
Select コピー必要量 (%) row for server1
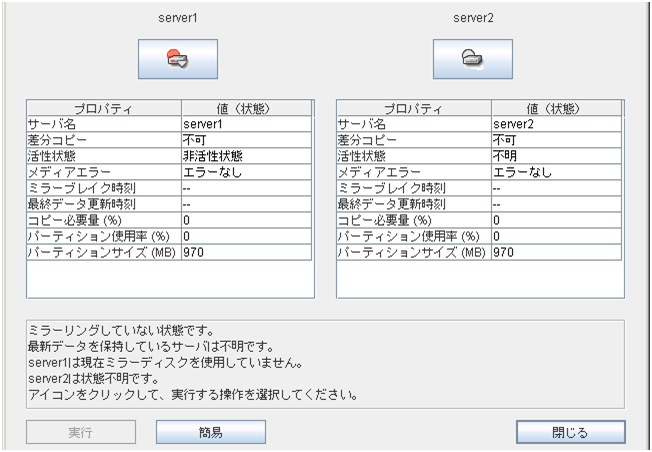(x=103, y=220)
